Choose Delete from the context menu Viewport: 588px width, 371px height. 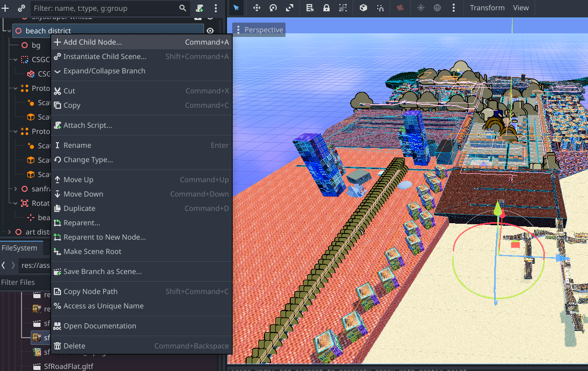point(141,346)
